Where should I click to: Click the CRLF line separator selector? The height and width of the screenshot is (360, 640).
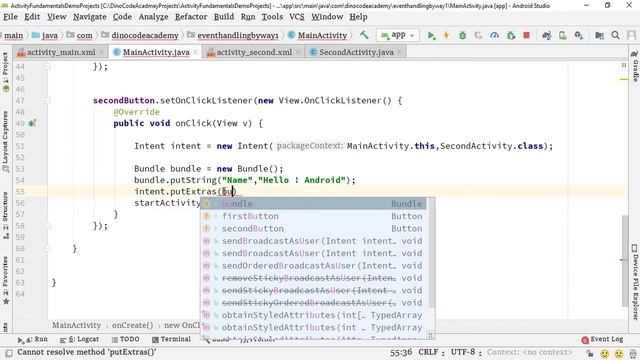[x=431, y=352]
